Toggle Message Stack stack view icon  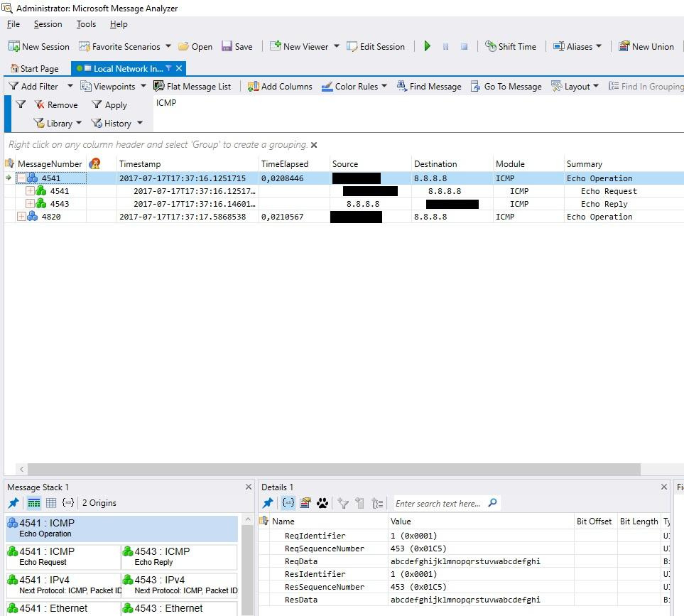pos(33,503)
